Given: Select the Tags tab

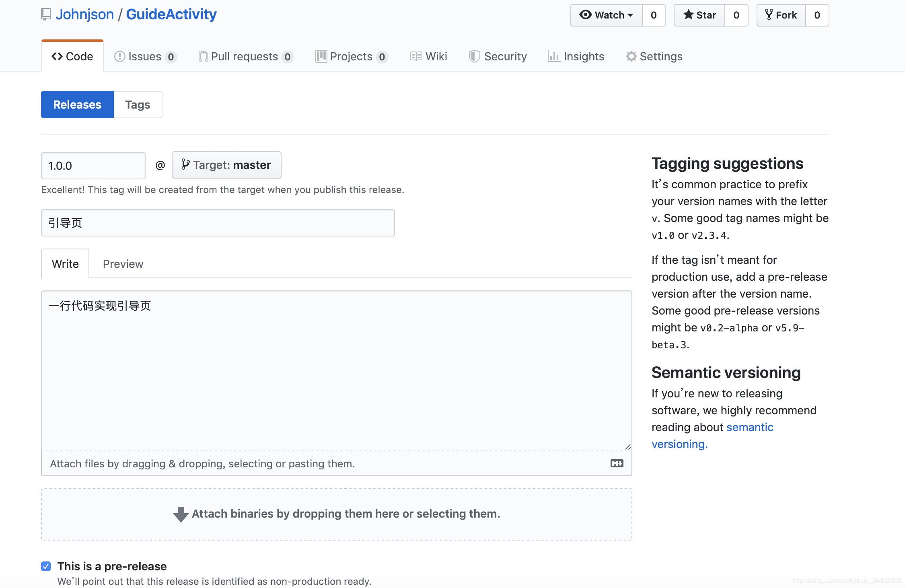Looking at the screenshot, I should tap(138, 105).
